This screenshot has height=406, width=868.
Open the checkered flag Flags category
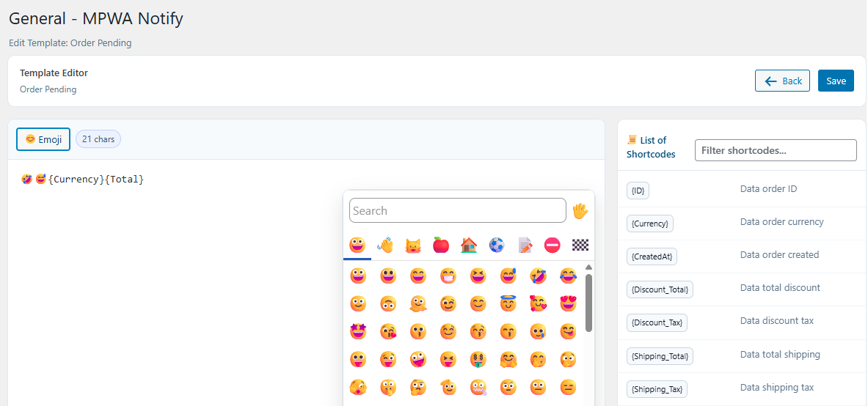click(580, 245)
